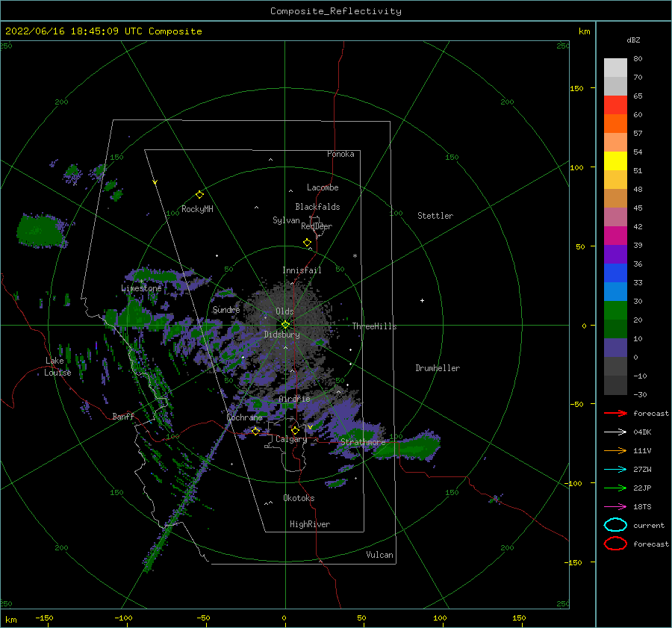Click the white 04DK arrow in legend

615,432
